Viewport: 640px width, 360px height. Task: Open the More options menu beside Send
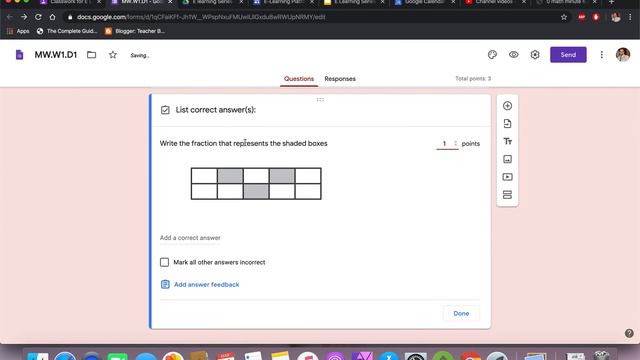pyautogui.click(x=602, y=55)
